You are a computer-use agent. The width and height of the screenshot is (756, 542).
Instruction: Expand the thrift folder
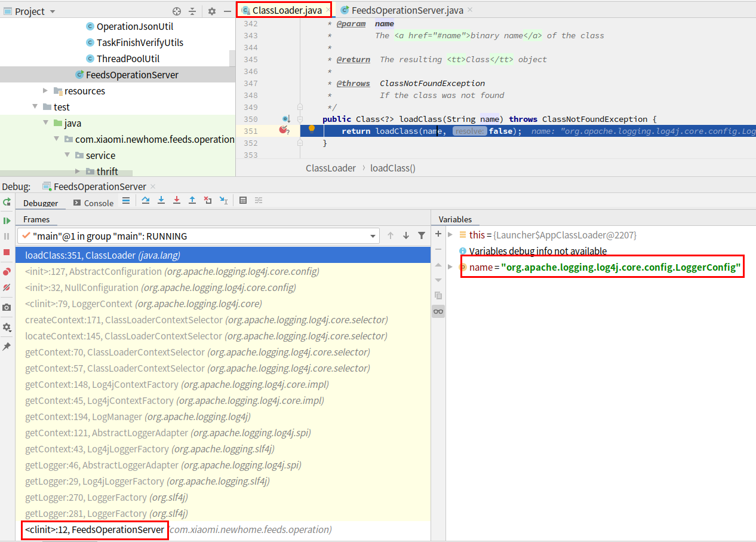[78, 171]
